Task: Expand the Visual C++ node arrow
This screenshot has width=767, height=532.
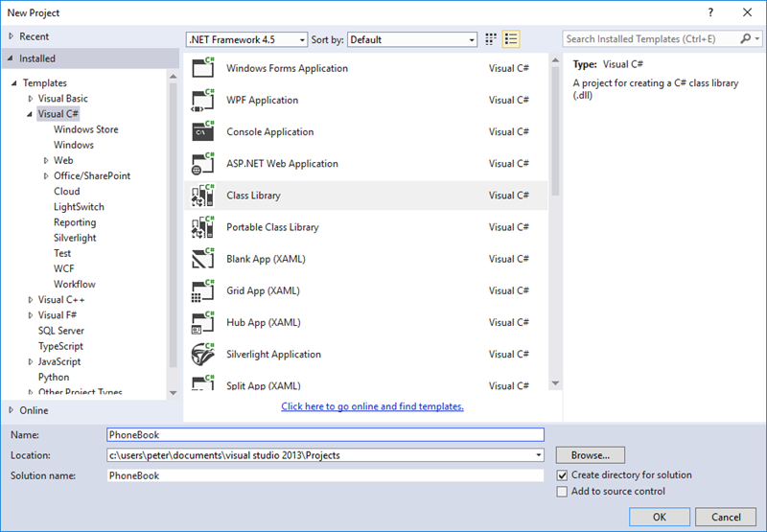Action: (31, 300)
